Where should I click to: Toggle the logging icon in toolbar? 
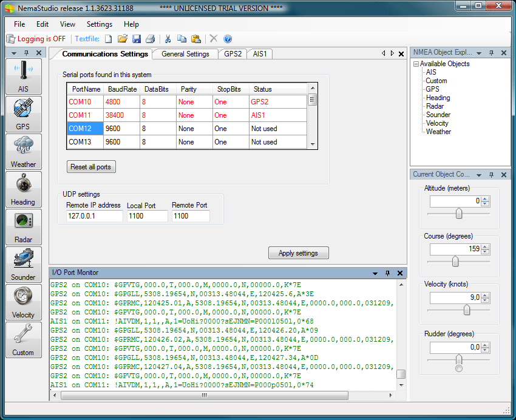[10, 39]
